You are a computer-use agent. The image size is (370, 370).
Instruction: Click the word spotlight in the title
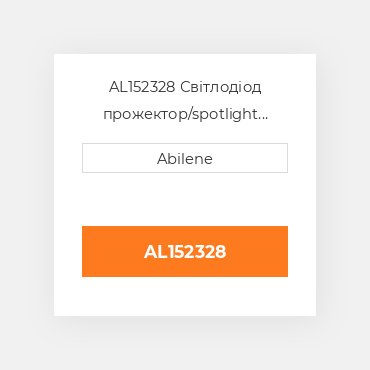(225, 115)
